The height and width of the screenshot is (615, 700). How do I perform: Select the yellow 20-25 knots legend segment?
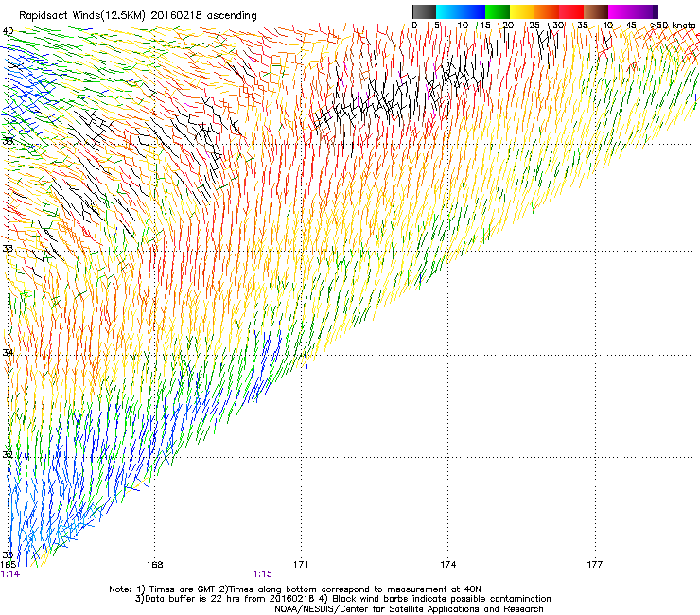click(x=522, y=11)
